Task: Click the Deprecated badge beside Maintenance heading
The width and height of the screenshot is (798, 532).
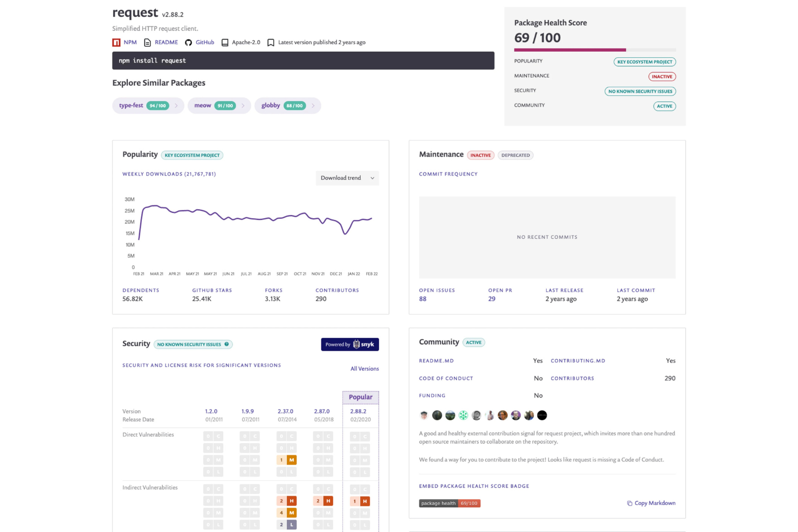Action: tap(515, 155)
